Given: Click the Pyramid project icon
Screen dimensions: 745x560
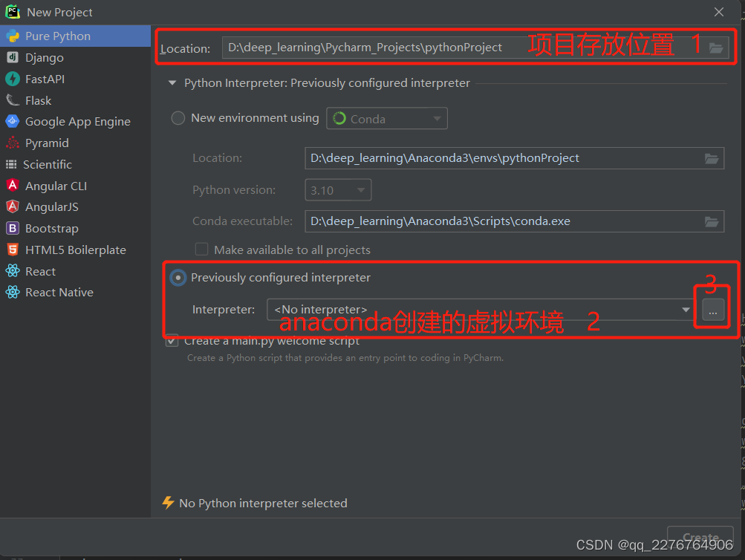Looking at the screenshot, I should click(x=13, y=143).
